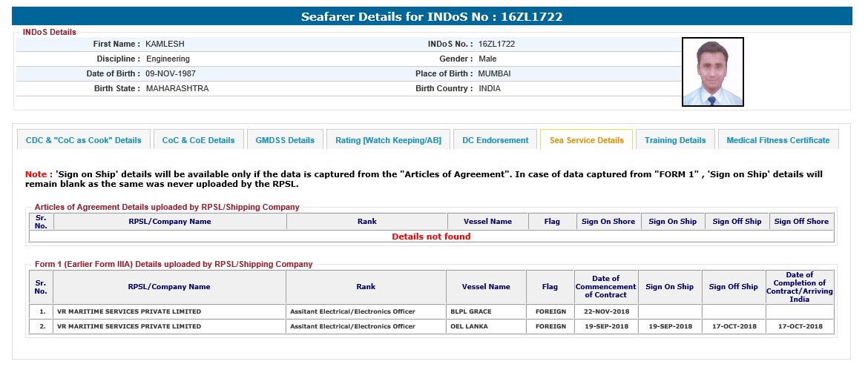
Task: Switch to the CoC & CoE Details tab
Action: tap(198, 140)
